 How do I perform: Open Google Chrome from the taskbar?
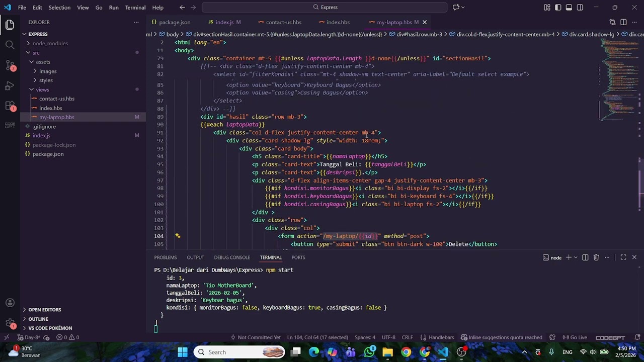tap(406, 352)
